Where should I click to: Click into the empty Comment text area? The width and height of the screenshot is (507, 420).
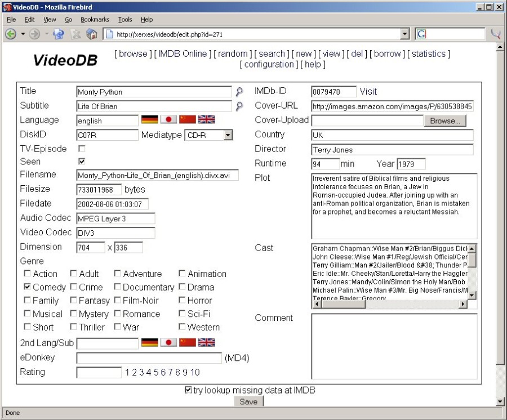pos(394,346)
